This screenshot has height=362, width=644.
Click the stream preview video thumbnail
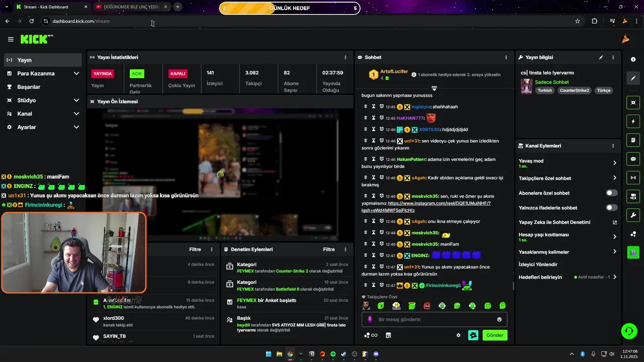220,174
